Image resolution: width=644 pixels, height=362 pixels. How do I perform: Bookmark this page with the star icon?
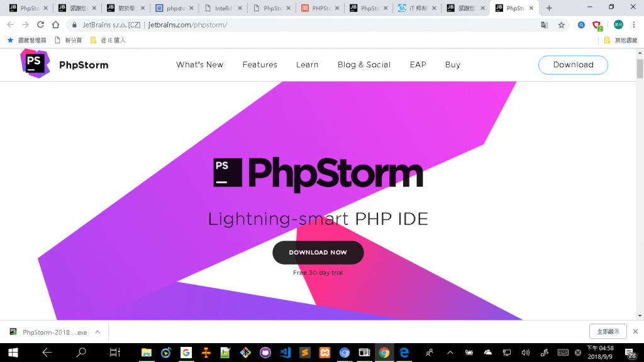pyautogui.click(x=562, y=25)
